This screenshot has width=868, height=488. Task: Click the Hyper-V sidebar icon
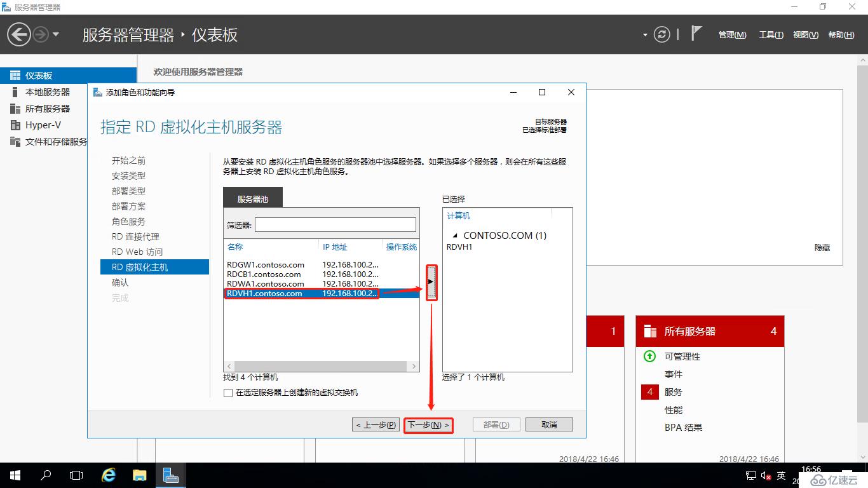[15, 125]
